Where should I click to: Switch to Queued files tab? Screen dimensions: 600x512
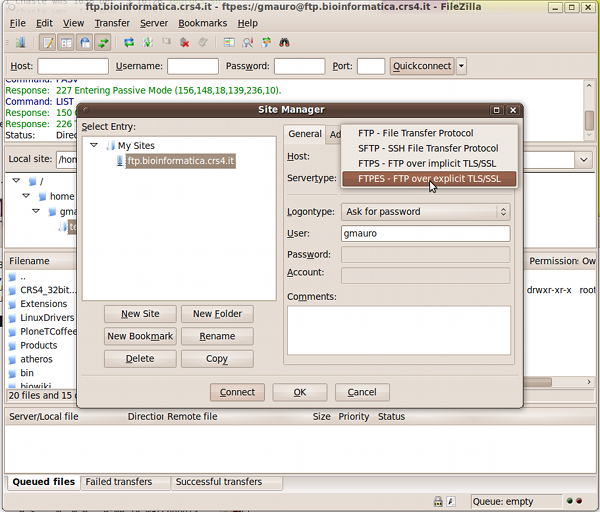pyautogui.click(x=44, y=482)
